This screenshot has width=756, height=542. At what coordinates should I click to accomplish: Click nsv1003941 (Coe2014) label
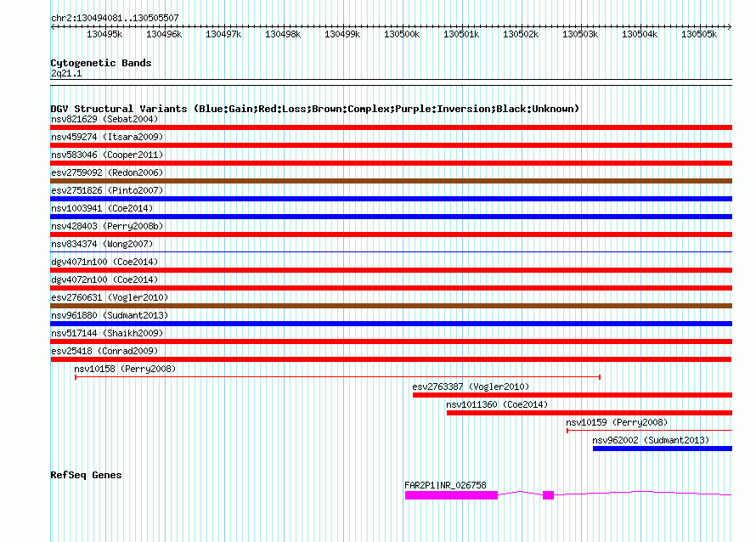(102, 208)
